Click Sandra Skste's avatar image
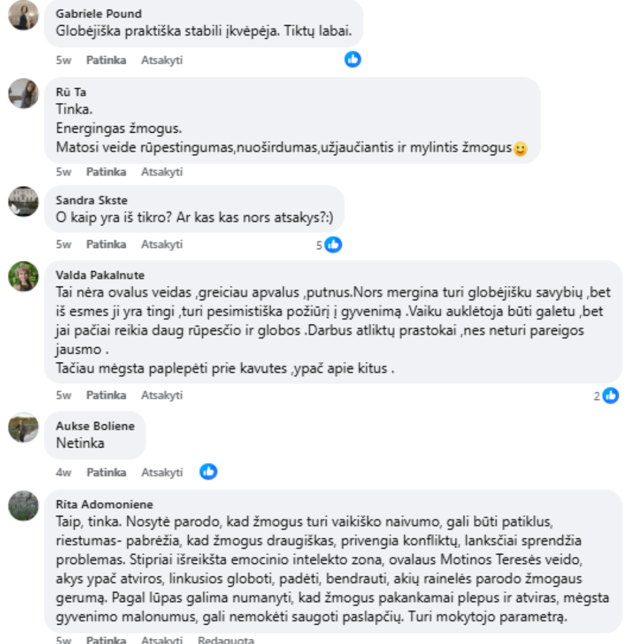The image size is (644, 644). pos(23,202)
